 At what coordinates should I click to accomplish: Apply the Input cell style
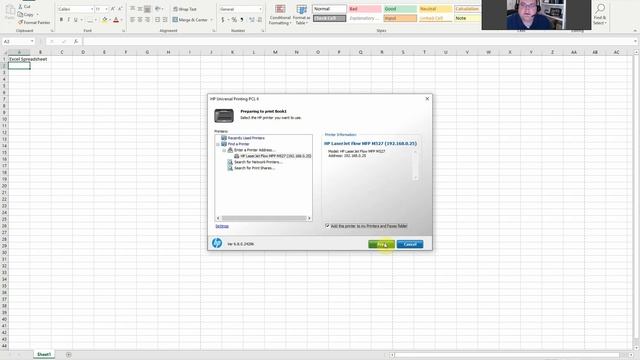tap(400, 18)
